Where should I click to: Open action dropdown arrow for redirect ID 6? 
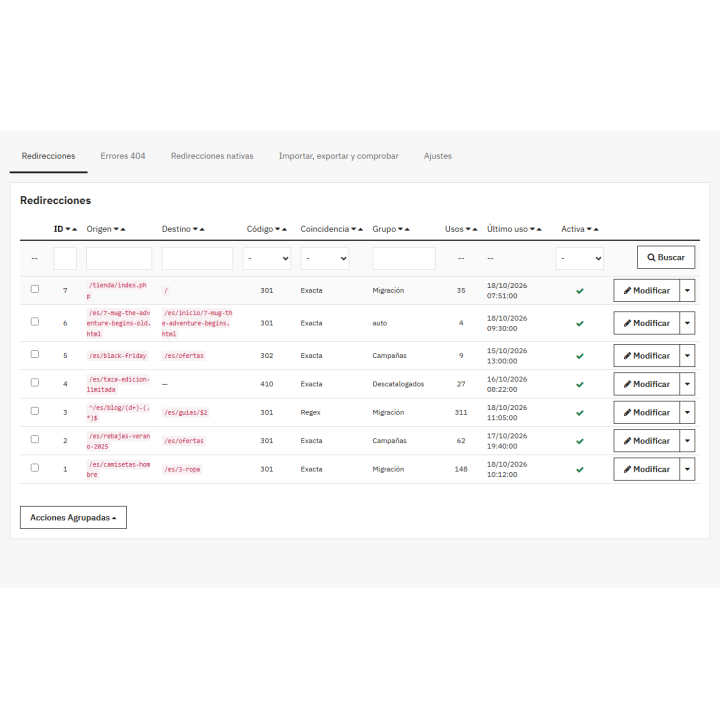pos(687,323)
